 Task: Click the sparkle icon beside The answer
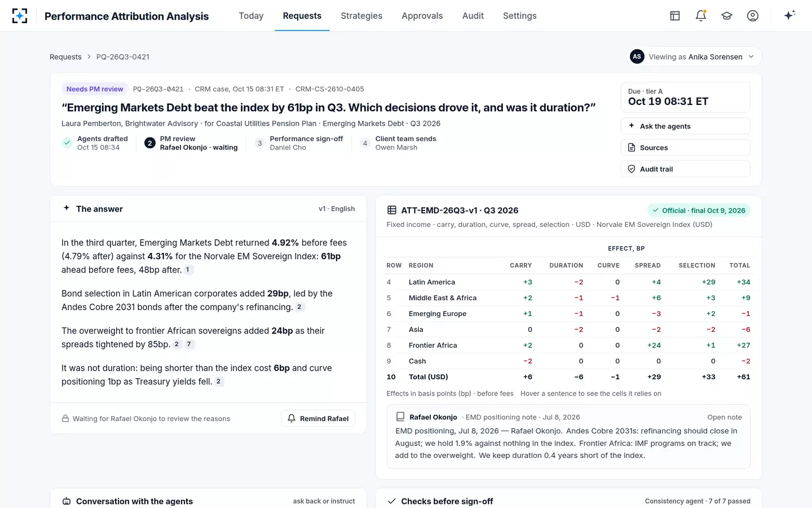[x=67, y=208]
